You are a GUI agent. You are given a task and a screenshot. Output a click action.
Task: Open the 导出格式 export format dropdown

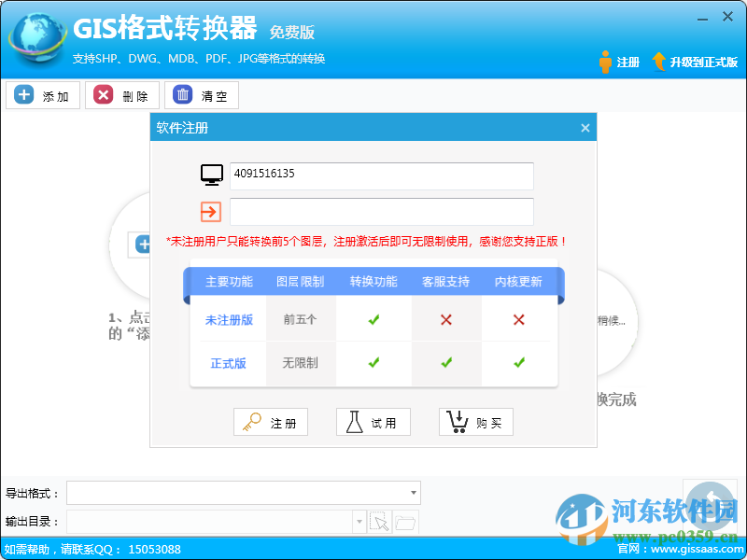(x=412, y=493)
